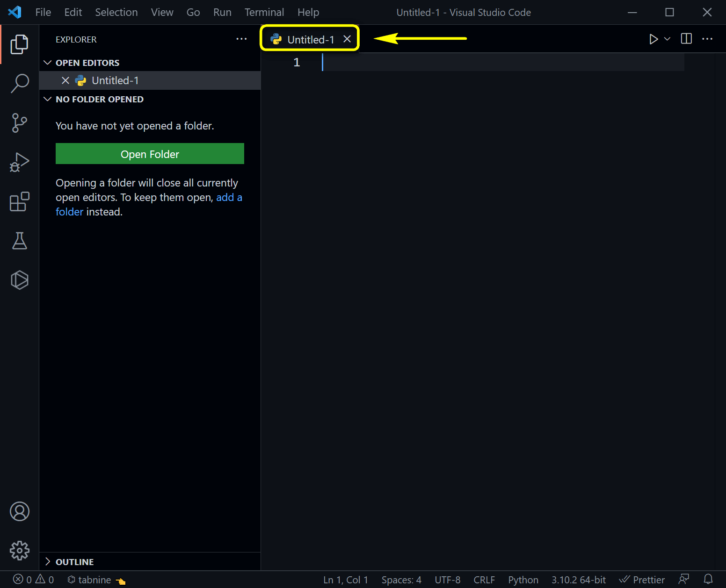Open the Terminal menu
Screen dimensions: 726x588
tap(264, 12)
